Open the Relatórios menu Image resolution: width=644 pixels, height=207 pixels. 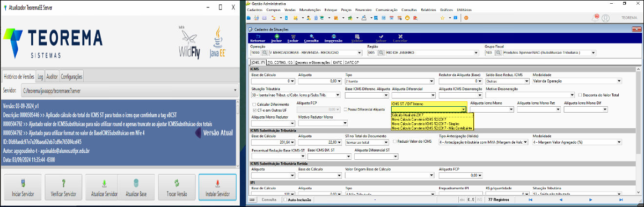(x=429, y=10)
